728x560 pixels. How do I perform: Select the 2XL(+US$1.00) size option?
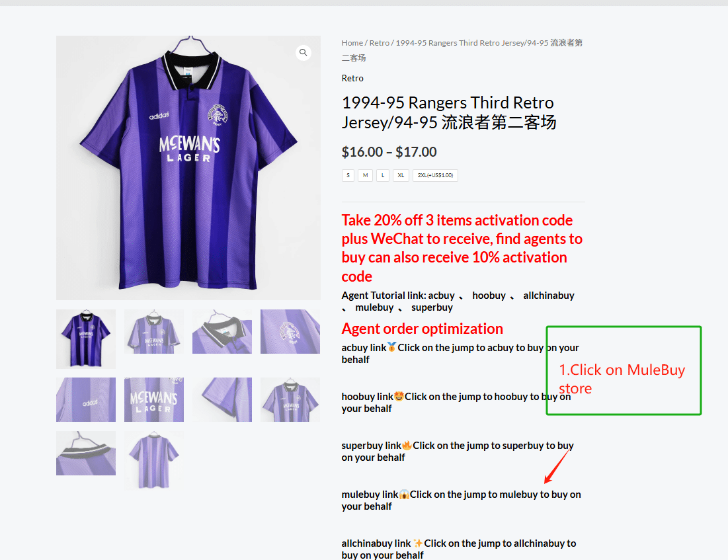435,175
